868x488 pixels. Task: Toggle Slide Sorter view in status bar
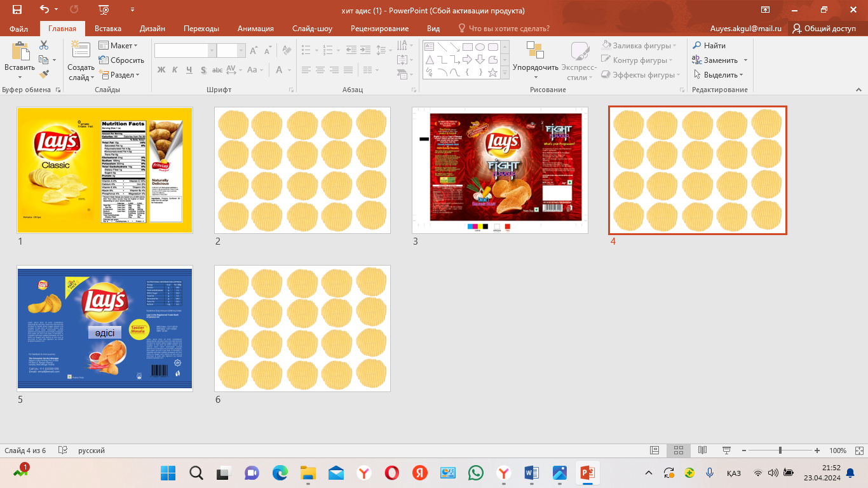click(679, 451)
